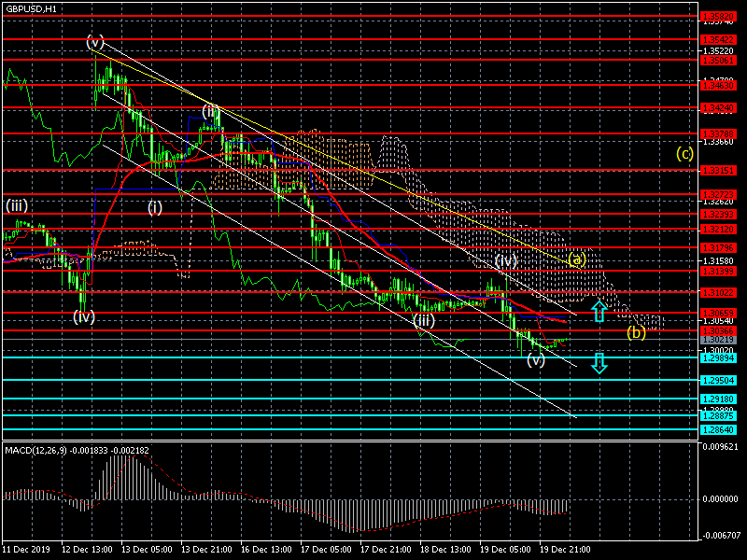Select the 1.31796 price level tag
Image resolution: width=747 pixels, height=560 pixels.
point(718,247)
